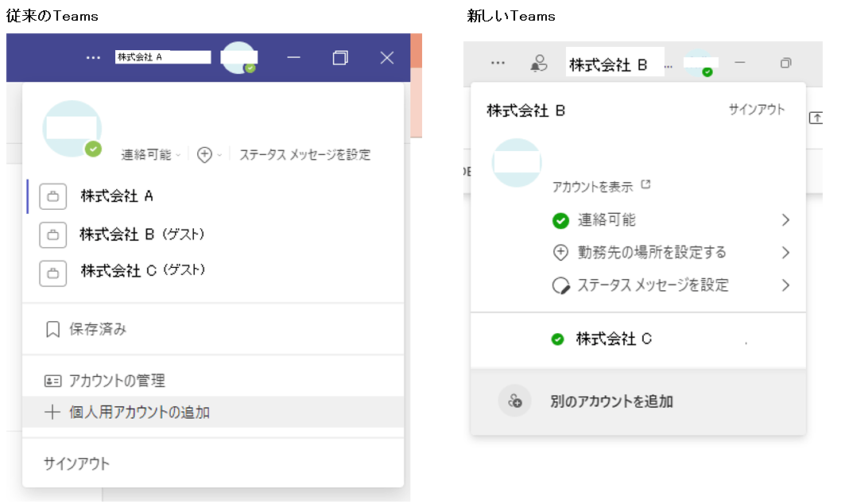The height and width of the screenshot is (504, 841).
Task: Click the profile avatar in new Teams title bar
Action: 700,63
